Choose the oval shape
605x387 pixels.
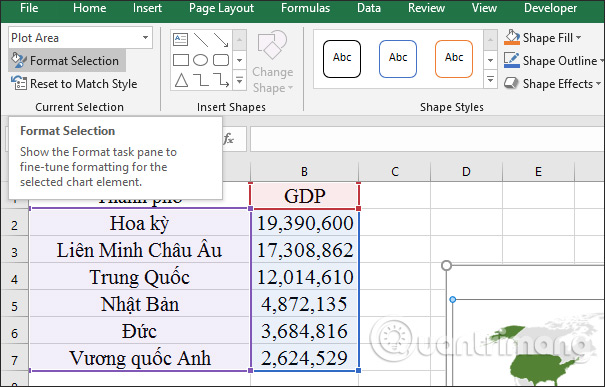click(201, 60)
